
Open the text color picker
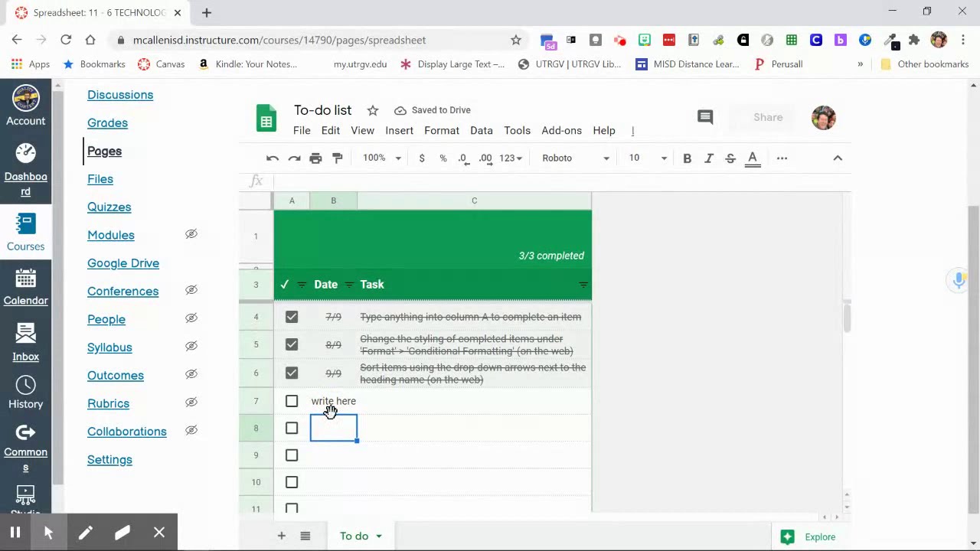pos(753,158)
